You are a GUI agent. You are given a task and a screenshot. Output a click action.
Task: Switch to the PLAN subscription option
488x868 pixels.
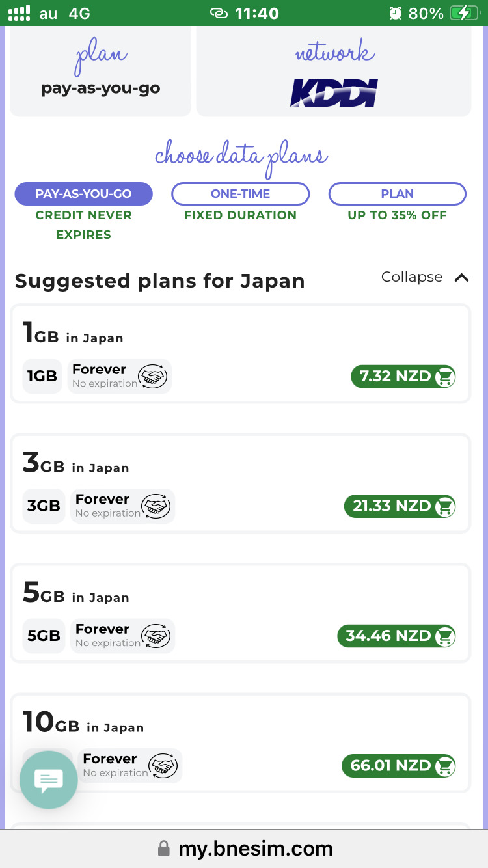(397, 194)
